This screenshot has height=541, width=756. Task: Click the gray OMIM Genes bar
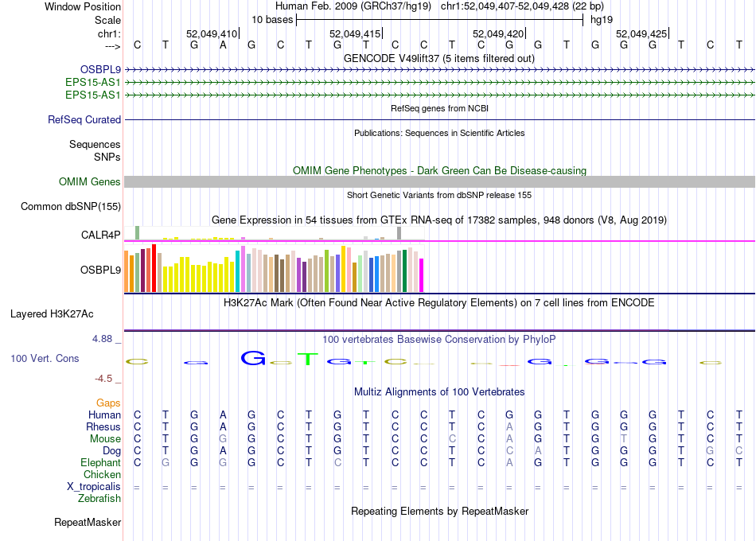439,181
